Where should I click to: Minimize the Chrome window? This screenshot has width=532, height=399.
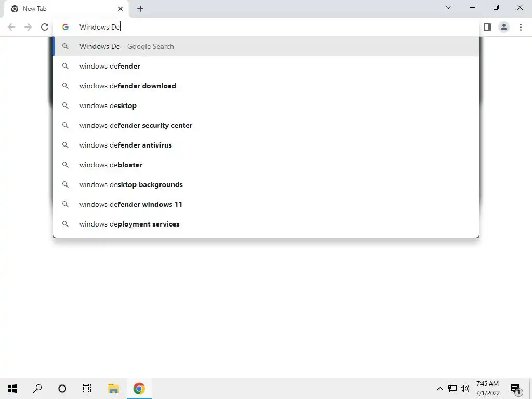point(472,7)
